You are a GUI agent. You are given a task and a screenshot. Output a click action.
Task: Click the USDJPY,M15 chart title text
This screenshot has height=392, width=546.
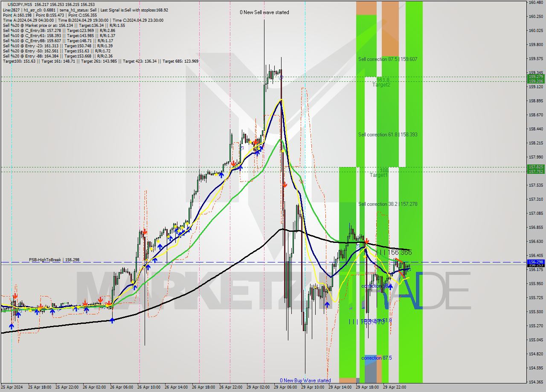20,4
